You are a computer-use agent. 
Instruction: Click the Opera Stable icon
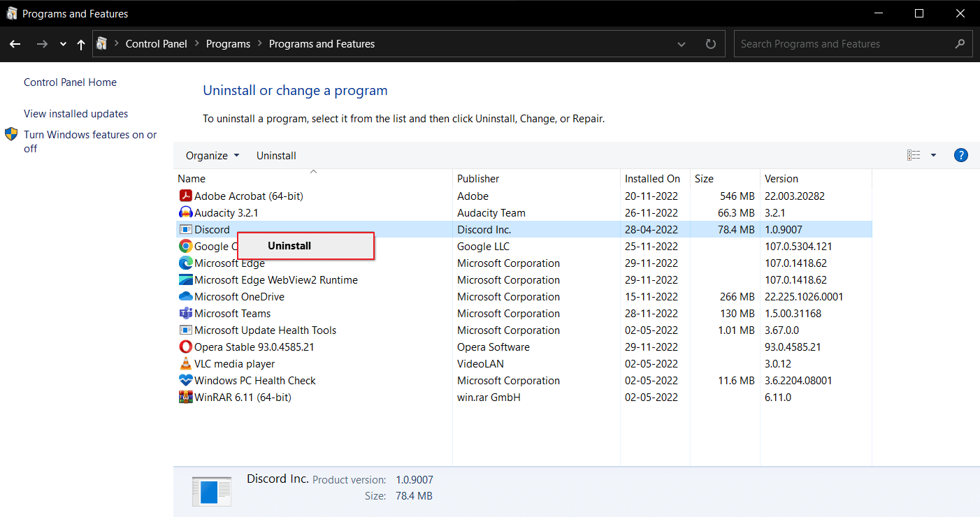[185, 347]
